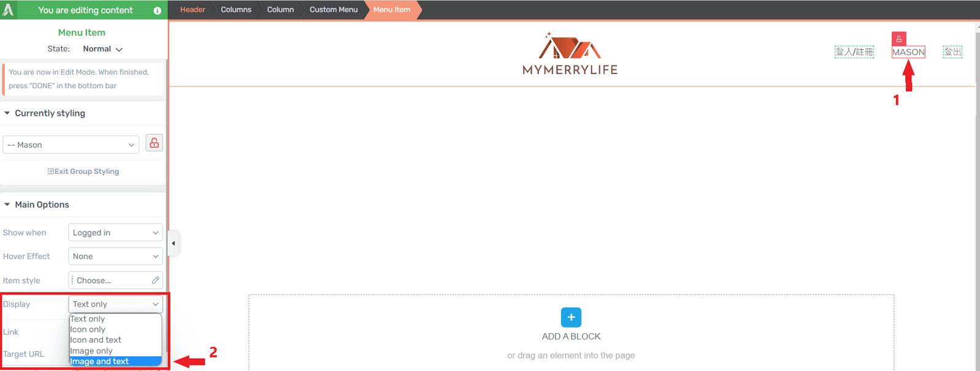The height and width of the screenshot is (371, 980).
Task: Pick the Image only option
Action: click(115, 351)
